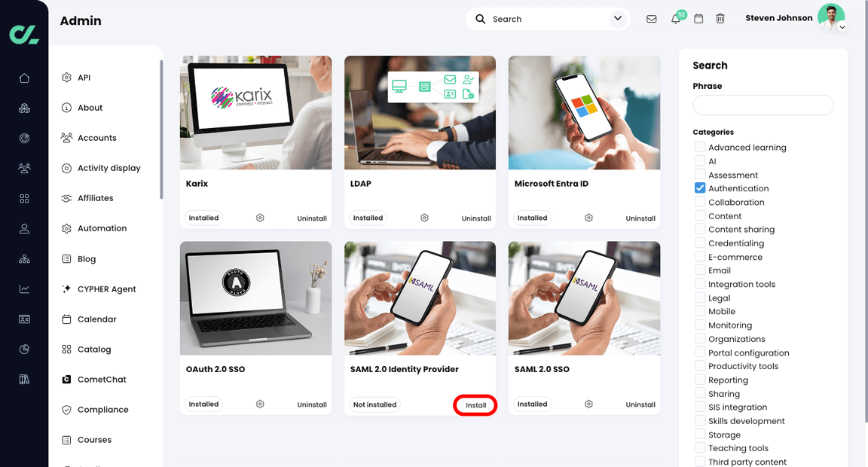The height and width of the screenshot is (467, 868).
Task: Uncheck the Authentication category
Action: [x=700, y=188]
